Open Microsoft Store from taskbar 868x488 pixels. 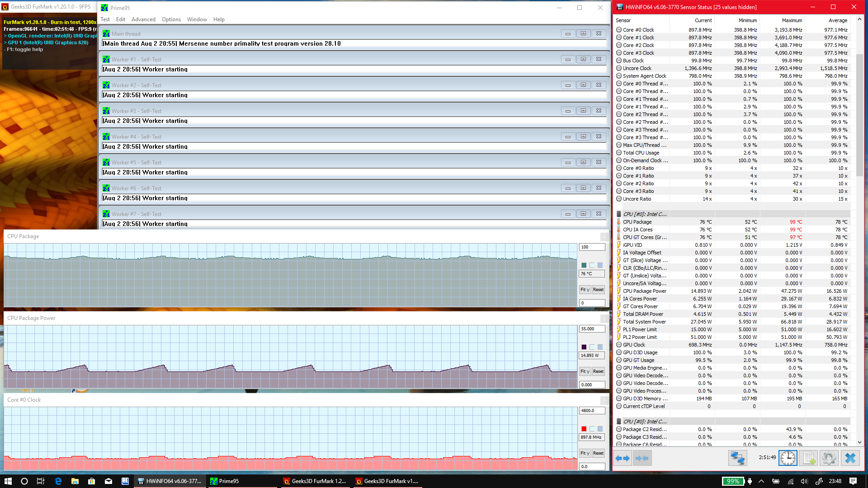point(91,481)
